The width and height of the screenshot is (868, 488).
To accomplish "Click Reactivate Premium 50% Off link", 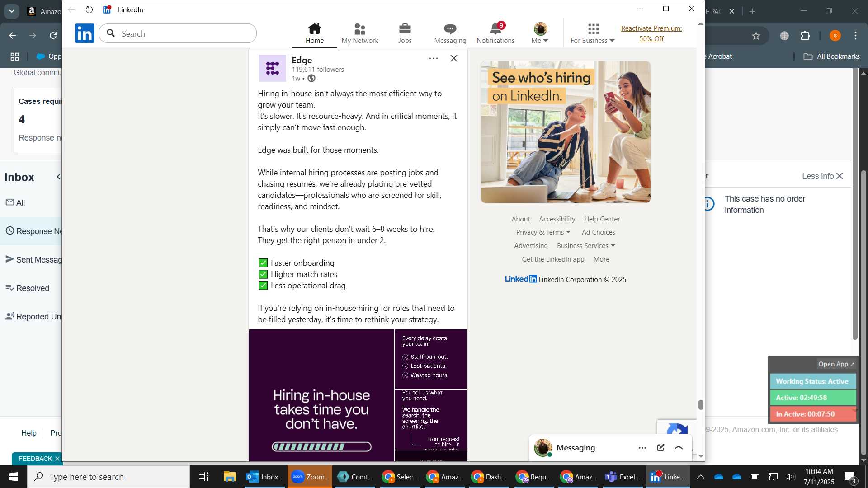I will [651, 33].
